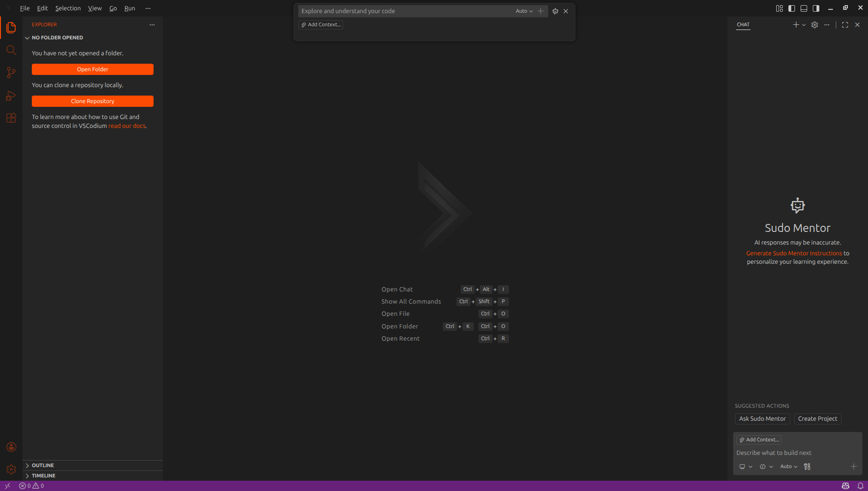Open the Search view
The image size is (868, 491).
11,50
